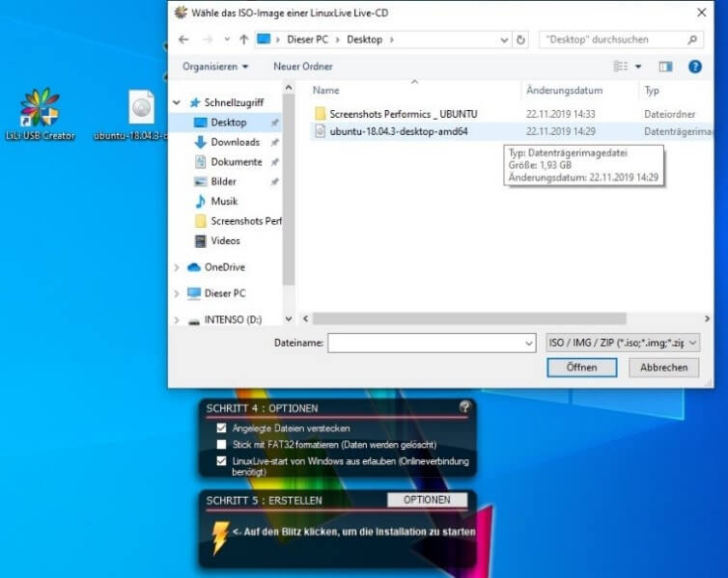Click the Abbrechen button

663,368
